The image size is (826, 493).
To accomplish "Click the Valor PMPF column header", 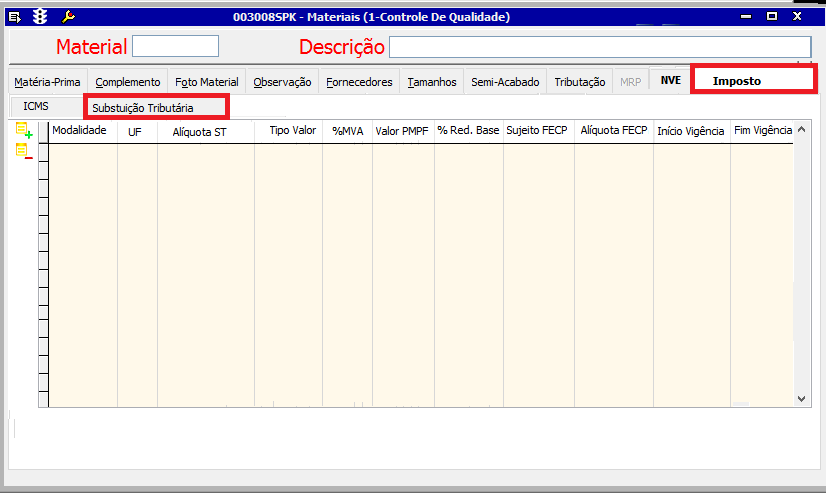I will point(404,131).
